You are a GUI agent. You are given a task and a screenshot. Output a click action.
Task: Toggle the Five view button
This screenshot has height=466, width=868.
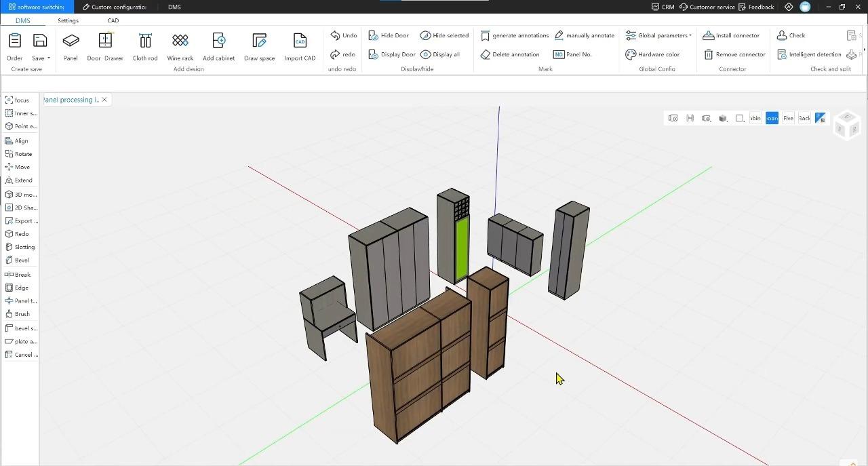tap(788, 118)
